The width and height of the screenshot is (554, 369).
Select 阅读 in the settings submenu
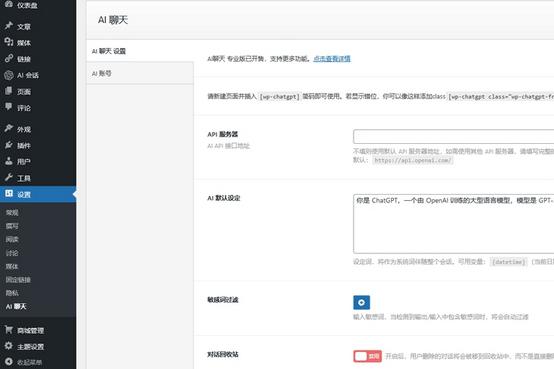coord(12,239)
